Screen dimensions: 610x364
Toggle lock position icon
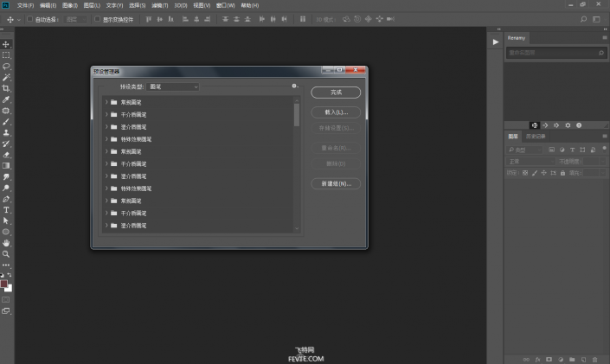tap(544, 173)
